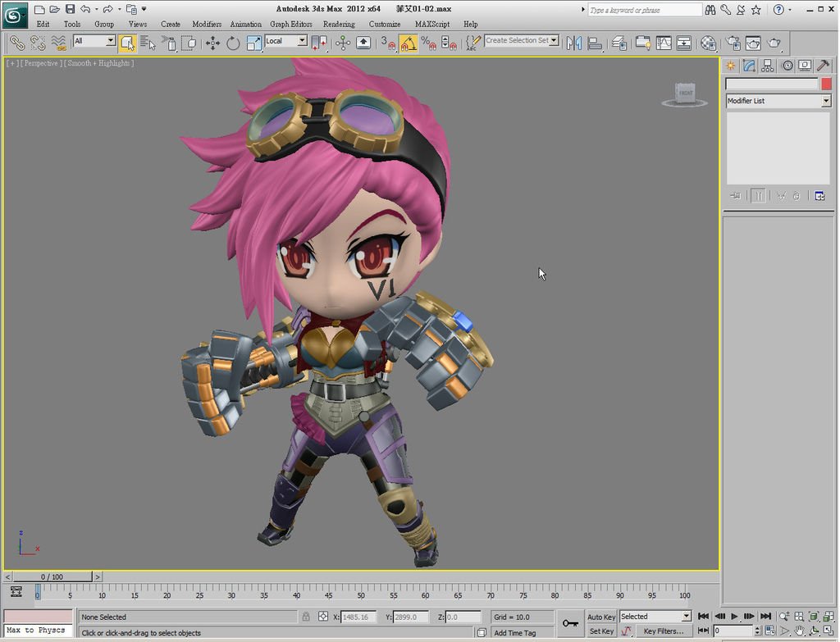The image size is (840, 642).
Task: Click Bind to Space Warp icon
Action: click(58, 43)
